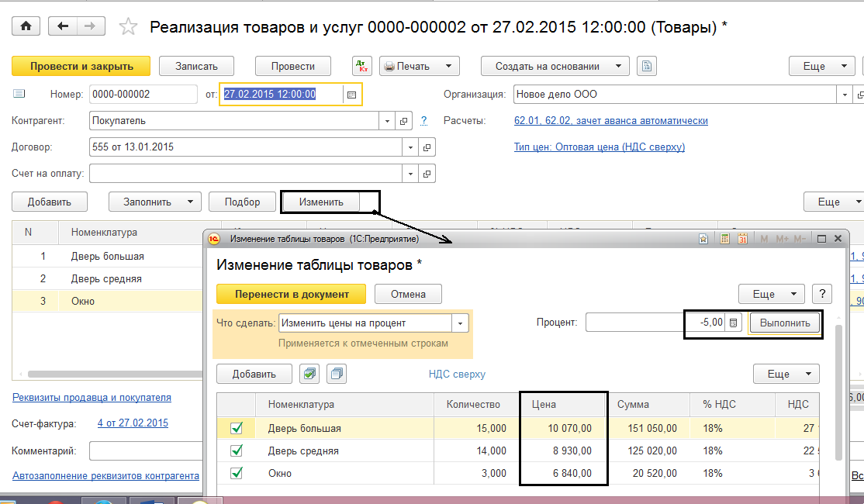This screenshot has height=504, width=864.
Task: Click the Процент value field
Action: click(x=655, y=323)
